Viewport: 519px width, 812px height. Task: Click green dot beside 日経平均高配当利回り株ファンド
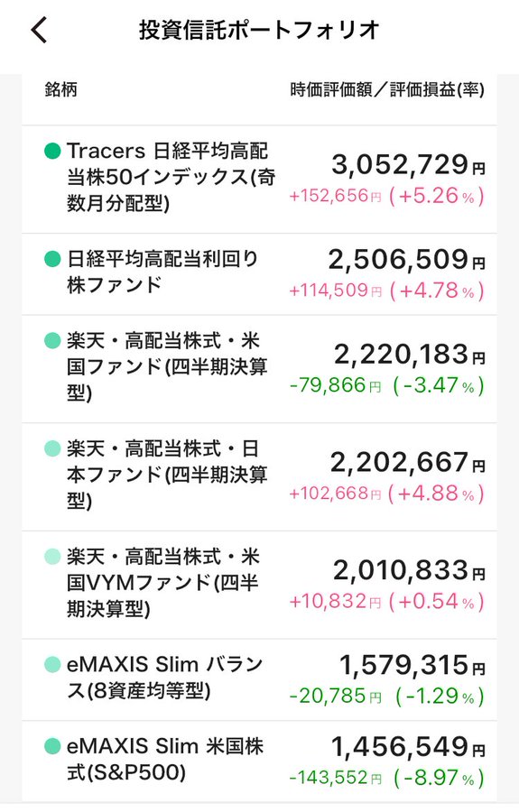tap(52, 258)
